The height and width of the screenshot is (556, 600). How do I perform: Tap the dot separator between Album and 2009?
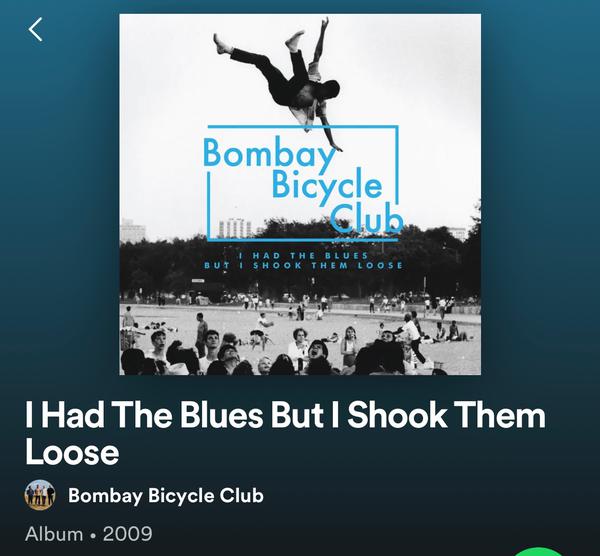pyautogui.click(x=93, y=535)
